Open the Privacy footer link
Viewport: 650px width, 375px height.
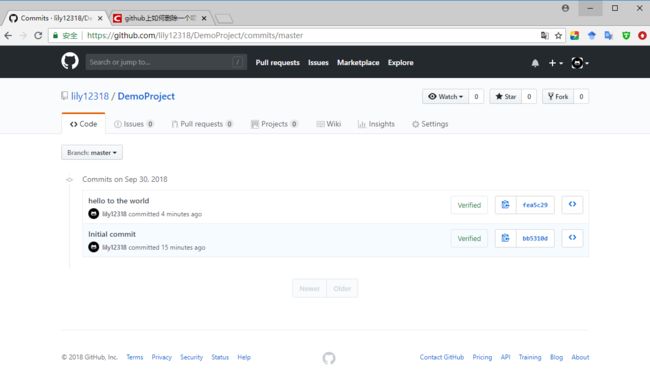click(161, 357)
